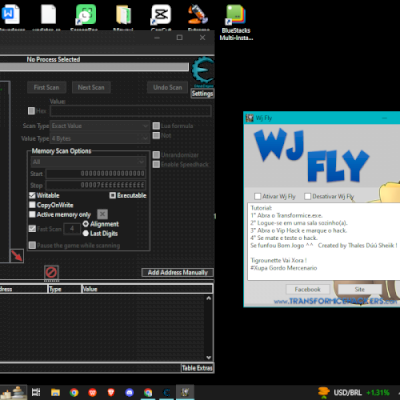Image resolution: width=400 pixels, height=400 pixels.
Task: Open taskbar search highlight picture
Action: [x=13, y=392]
